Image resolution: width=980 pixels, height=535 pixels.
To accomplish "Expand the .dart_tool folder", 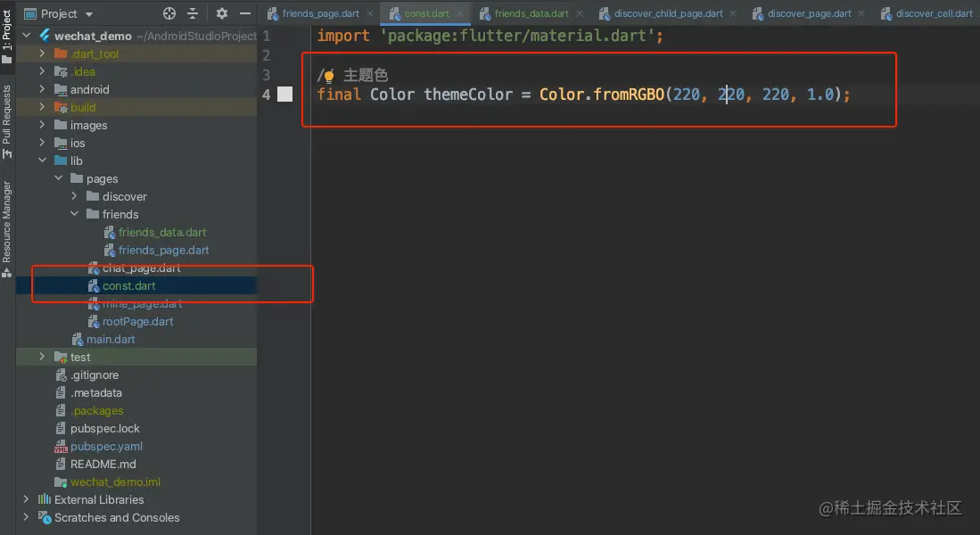I will [42, 53].
